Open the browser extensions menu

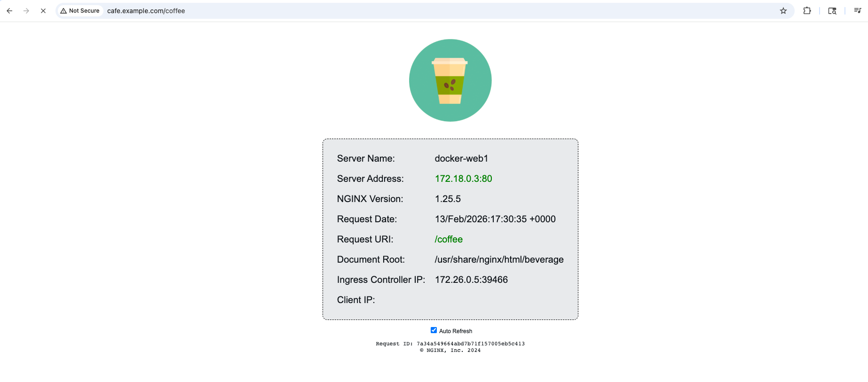pyautogui.click(x=807, y=11)
